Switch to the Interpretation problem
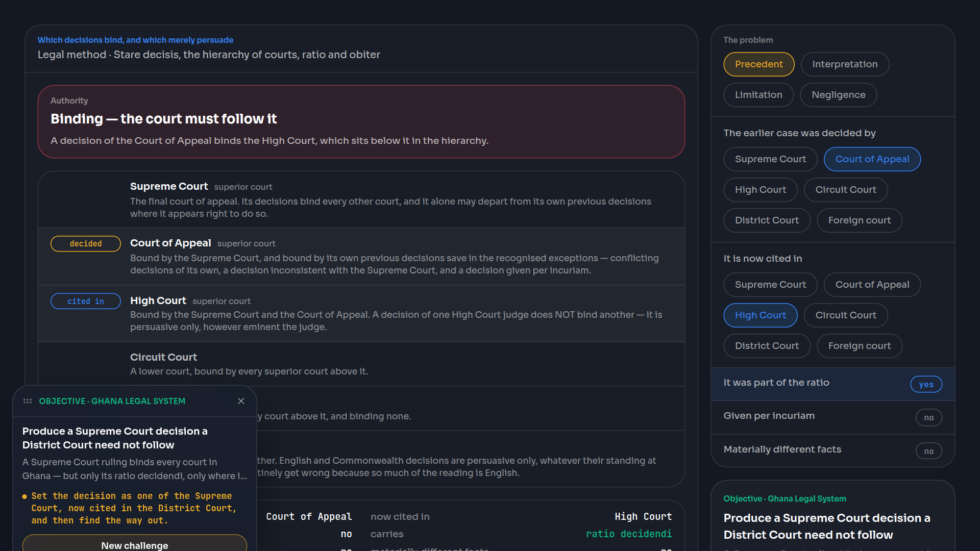The image size is (980, 551). click(845, 64)
